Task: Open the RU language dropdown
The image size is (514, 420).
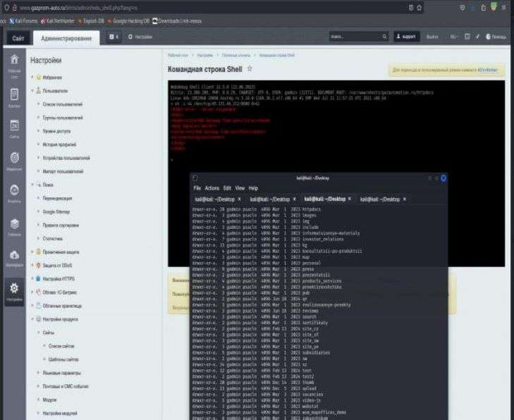Action: pyautogui.click(x=452, y=36)
